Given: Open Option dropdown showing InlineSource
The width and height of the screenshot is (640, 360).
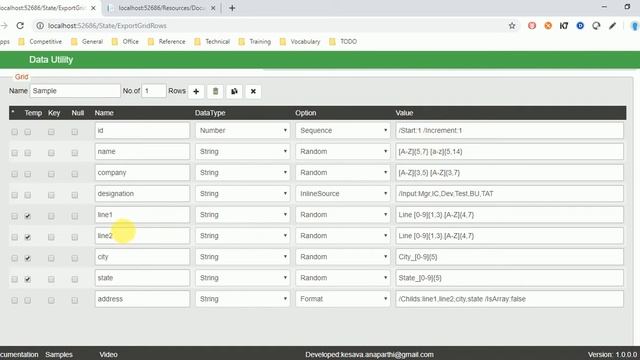Looking at the screenshot, I should pos(343,193).
